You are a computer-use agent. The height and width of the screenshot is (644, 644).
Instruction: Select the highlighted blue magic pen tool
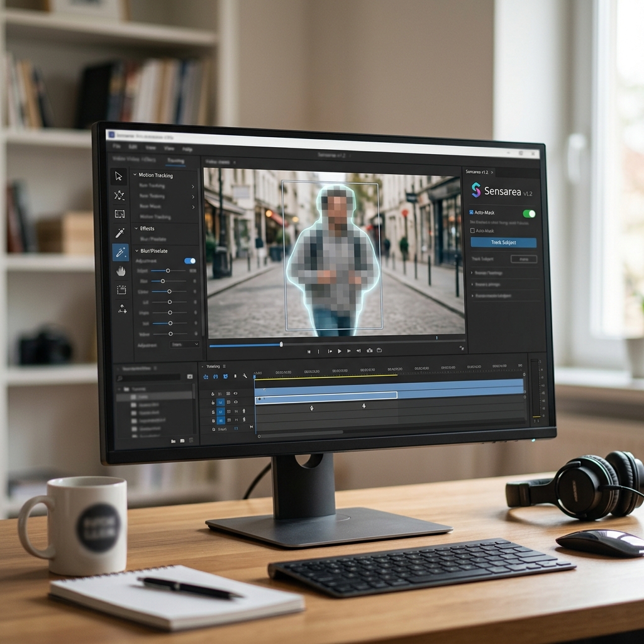click(x=120, y=252)
